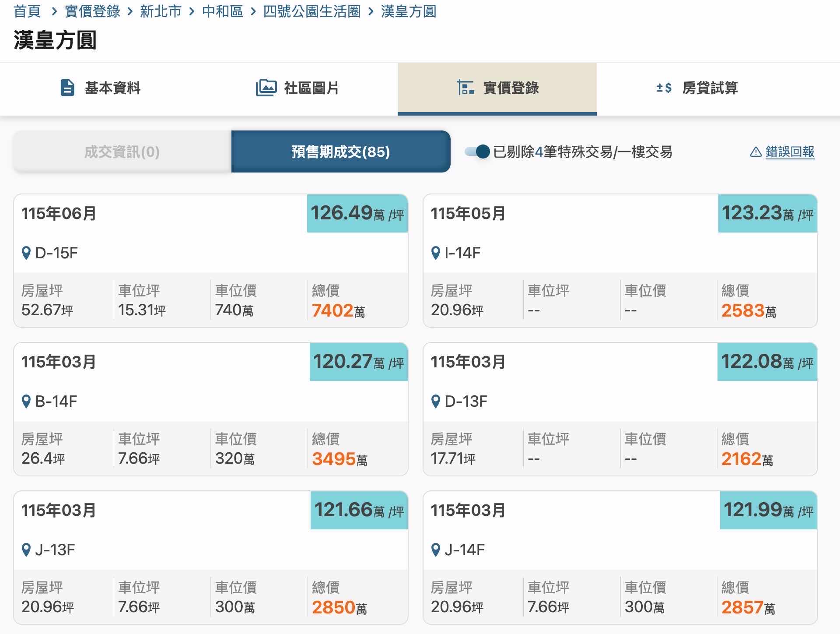
Task: Click the 7402萬 total price
Action: coord(338,311)
